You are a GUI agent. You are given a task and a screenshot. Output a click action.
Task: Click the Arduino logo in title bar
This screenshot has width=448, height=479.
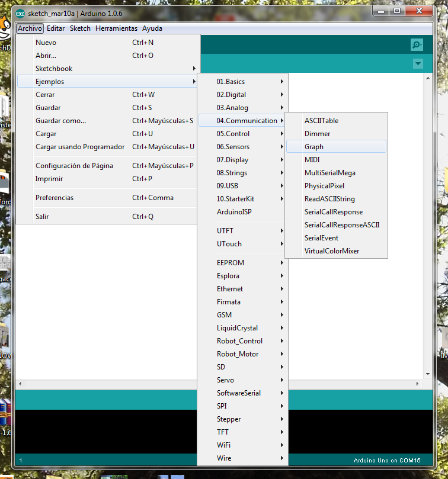pyautogui.click(x=20, y=14)
